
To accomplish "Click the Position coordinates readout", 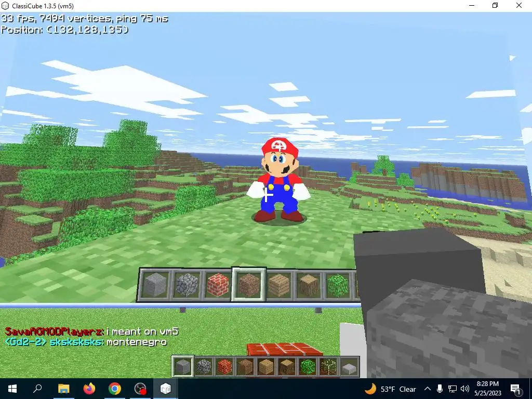I will pyautogui.click(x=65, y=30).
